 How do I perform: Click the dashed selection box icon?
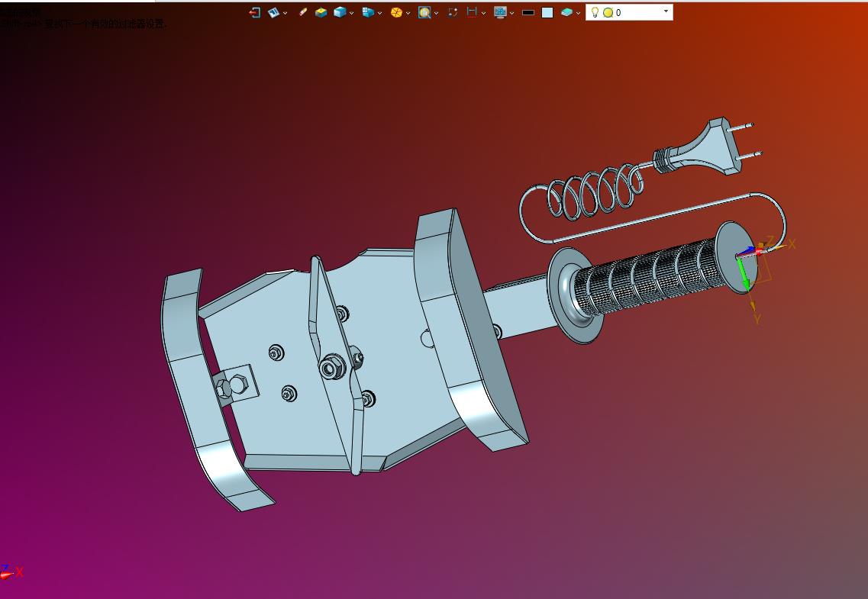pos(453,13)
